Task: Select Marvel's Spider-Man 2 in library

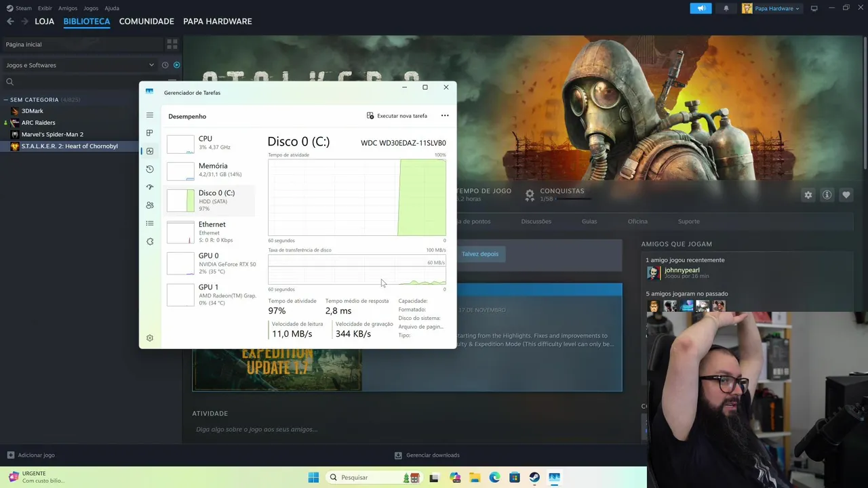Action: [x=52, y=134]
